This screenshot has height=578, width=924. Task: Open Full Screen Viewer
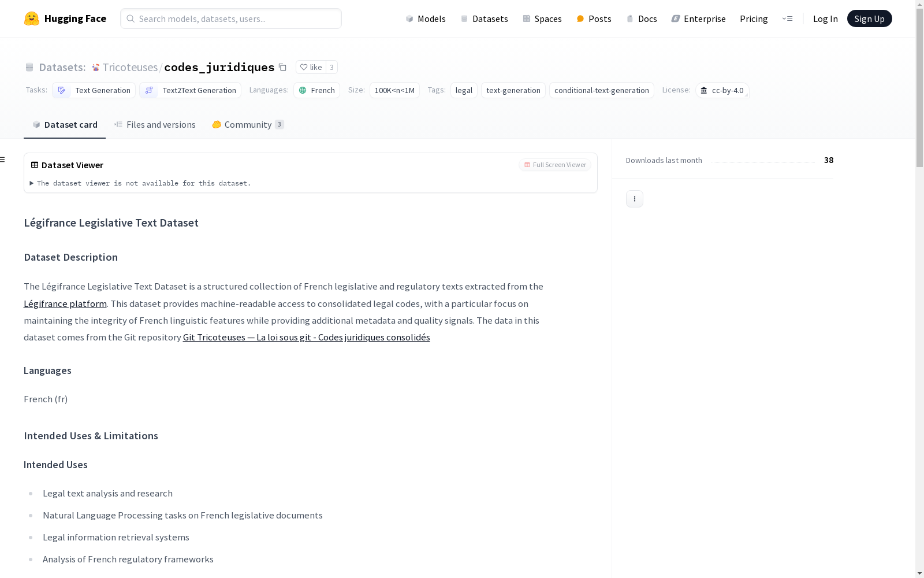[554, 165]
